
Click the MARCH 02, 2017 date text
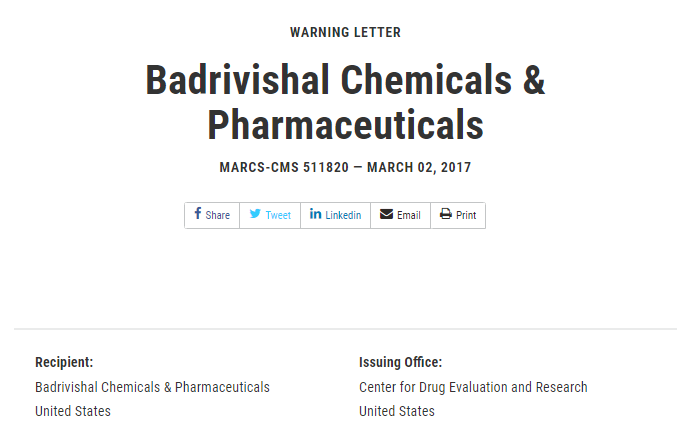tap(419, 167)
